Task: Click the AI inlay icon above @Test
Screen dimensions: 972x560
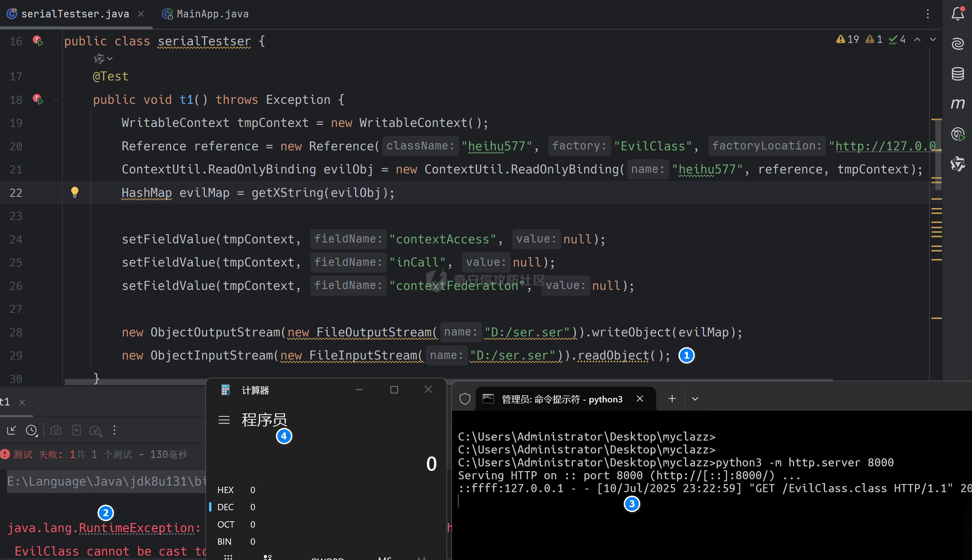Action: pos(99,59)
